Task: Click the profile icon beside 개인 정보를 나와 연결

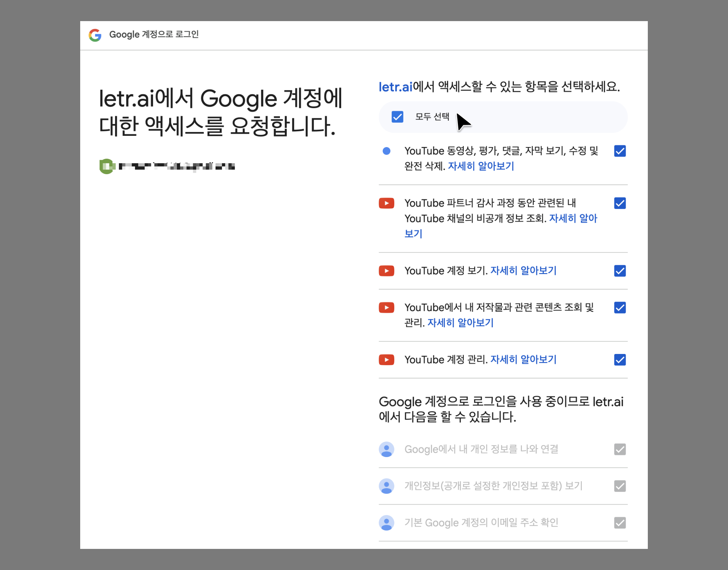Action: click(386, 449)
